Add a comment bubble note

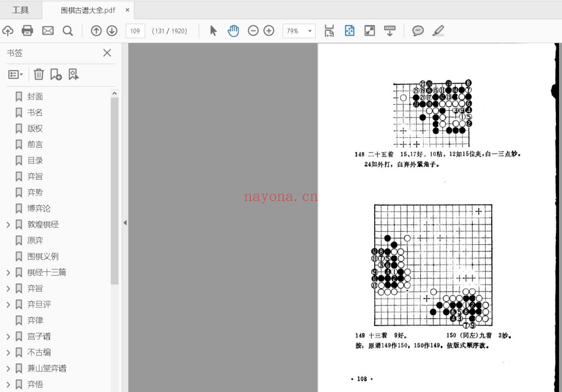point(418,31)
